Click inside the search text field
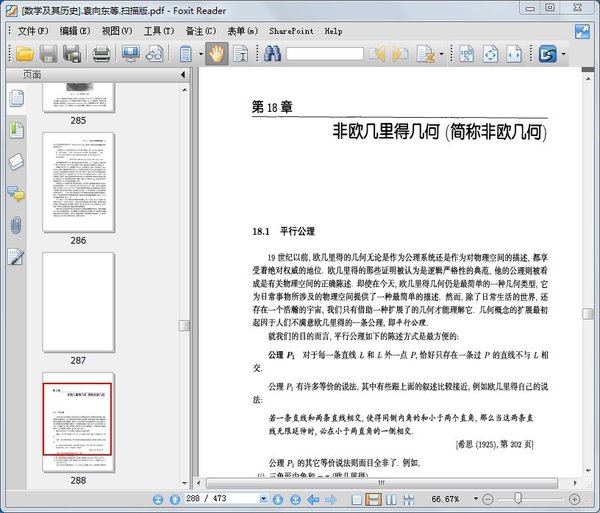Screen dimensions: 600x513 (324, 54)
